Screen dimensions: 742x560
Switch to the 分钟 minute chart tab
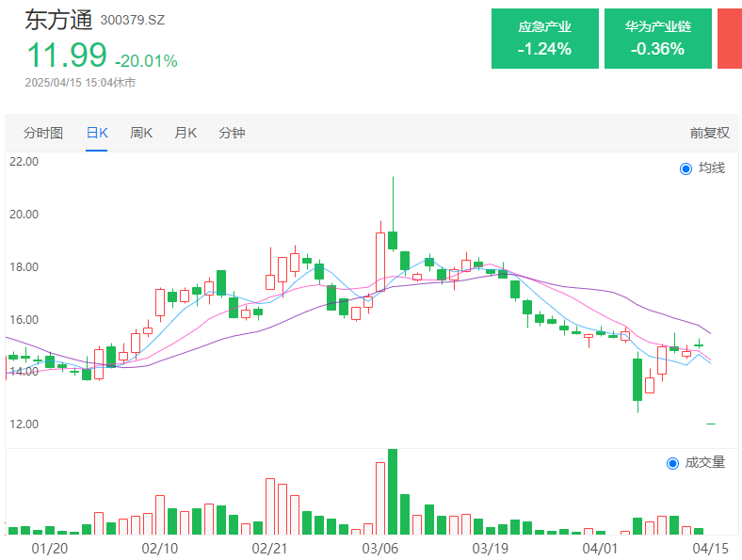pyautogui.click(x=232, y=133)
